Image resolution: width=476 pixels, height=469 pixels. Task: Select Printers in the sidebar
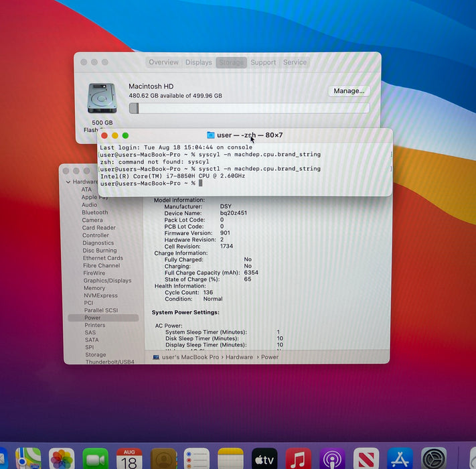pos(94,325)
